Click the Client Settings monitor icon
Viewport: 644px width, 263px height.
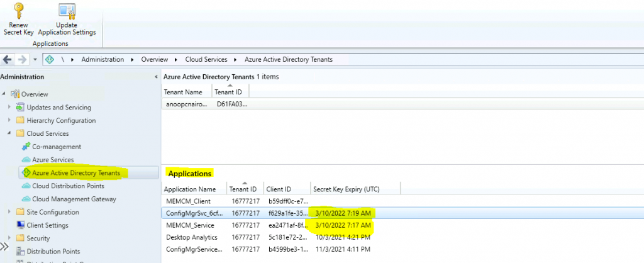pos(20,225)
